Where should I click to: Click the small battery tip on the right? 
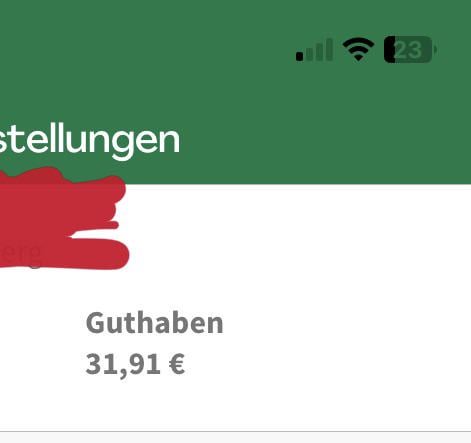pos(435,50)
